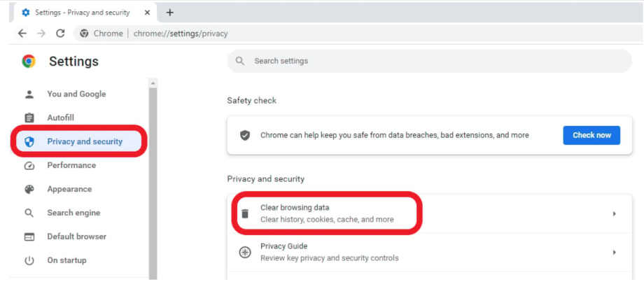This screenshot has width=644, height=282.
Task: Click the Default browser window icon
Action: [29, 237]
